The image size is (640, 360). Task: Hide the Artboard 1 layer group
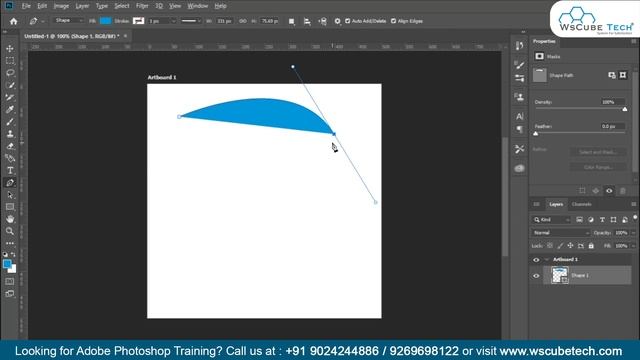click(536, 260)
